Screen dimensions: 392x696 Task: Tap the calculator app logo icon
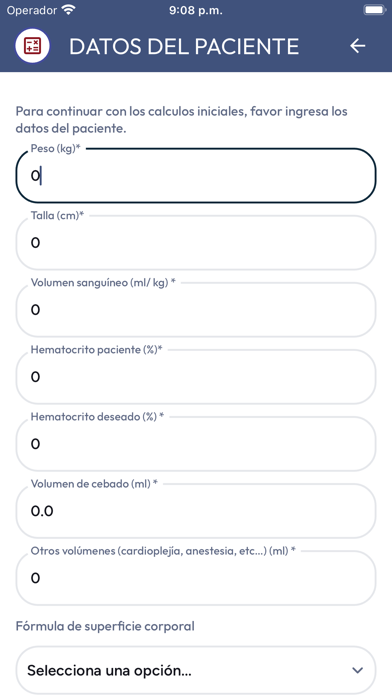(32, 45)
